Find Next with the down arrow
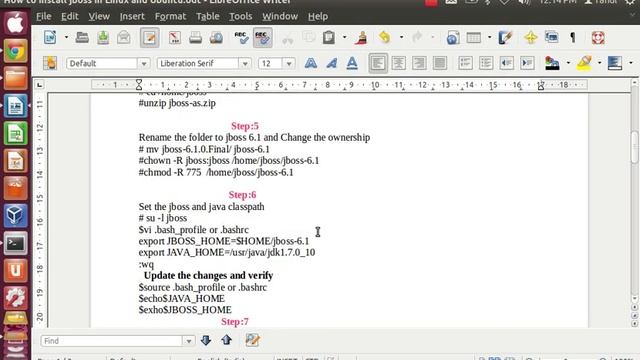The height and width of the screenshot is (360, 640). point(206,340)
